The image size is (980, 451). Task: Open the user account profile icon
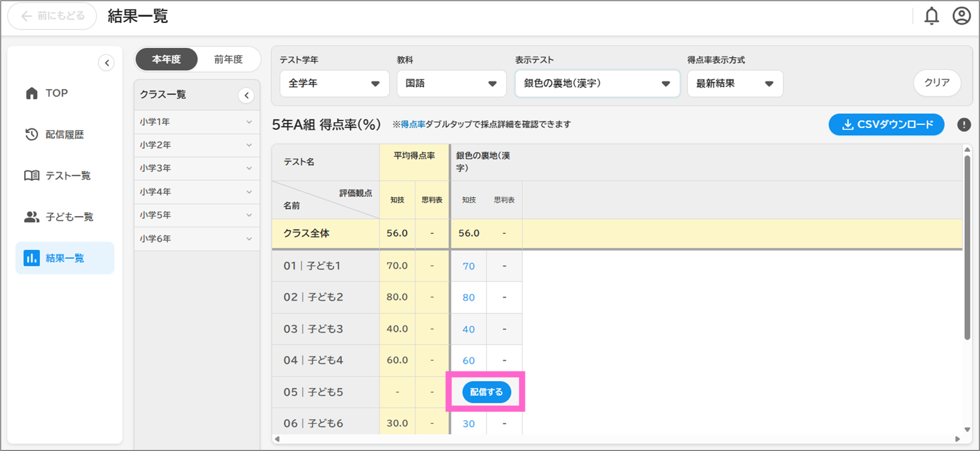click(961, 16)
